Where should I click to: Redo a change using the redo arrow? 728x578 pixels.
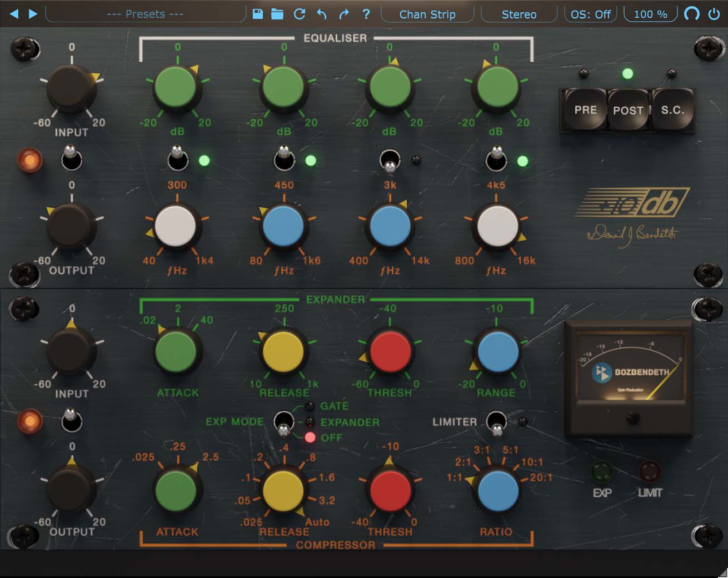pos(343,14)
